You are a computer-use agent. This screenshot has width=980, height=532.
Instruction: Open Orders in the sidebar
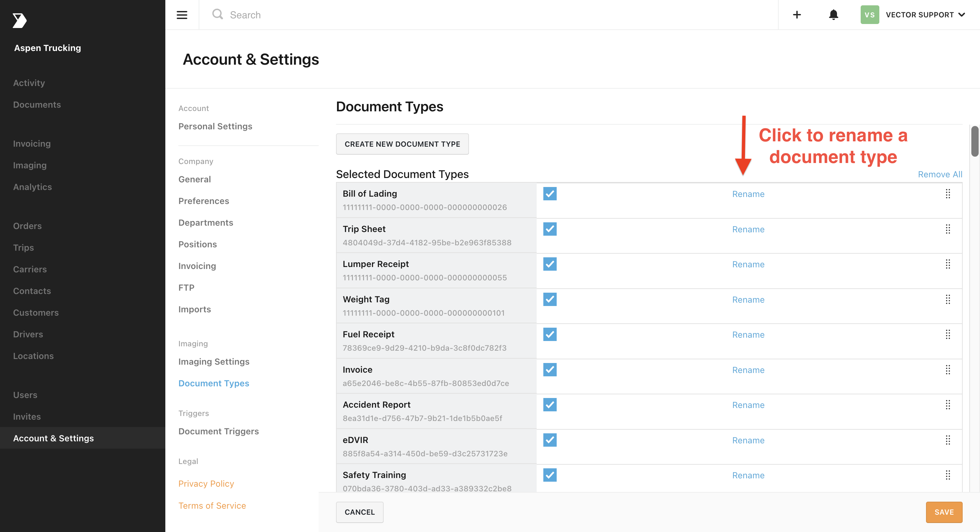(x=27, y=226)
